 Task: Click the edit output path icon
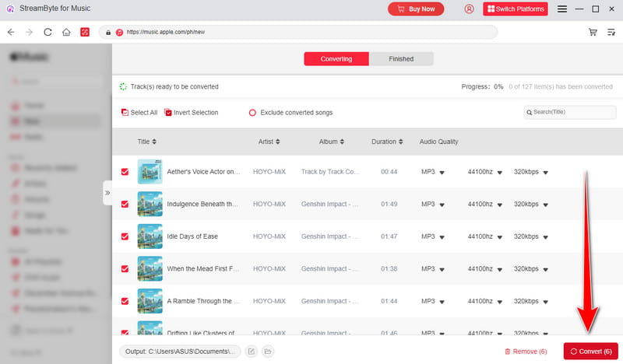tap(252, 352)
